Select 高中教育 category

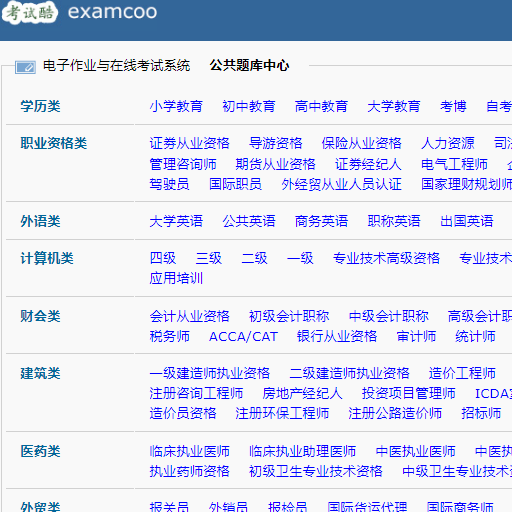(x=321, y=106)
